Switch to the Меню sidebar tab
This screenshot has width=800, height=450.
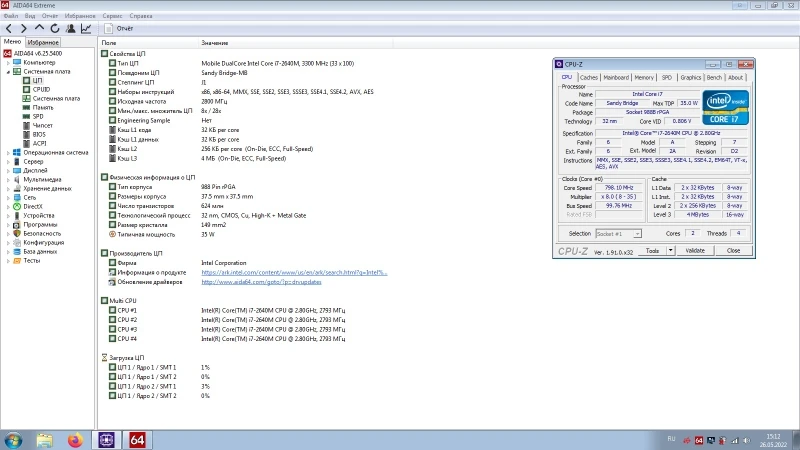click(12, 42)
